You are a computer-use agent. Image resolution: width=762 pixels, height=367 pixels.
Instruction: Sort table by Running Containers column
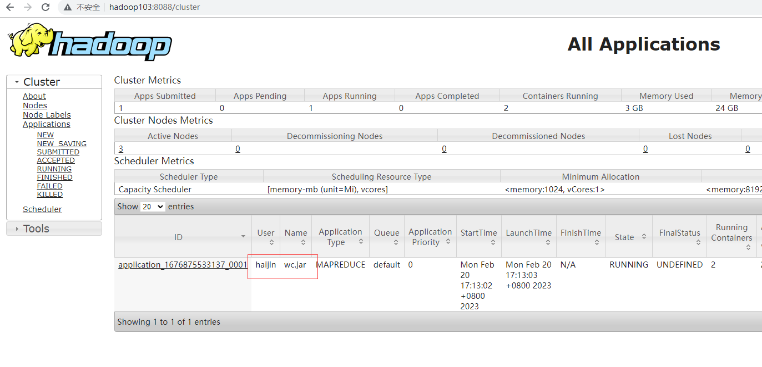coord(731,237)
